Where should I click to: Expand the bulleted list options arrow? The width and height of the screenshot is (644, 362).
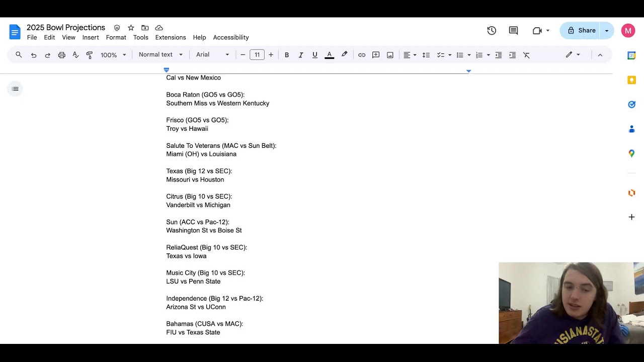[469, 55]
